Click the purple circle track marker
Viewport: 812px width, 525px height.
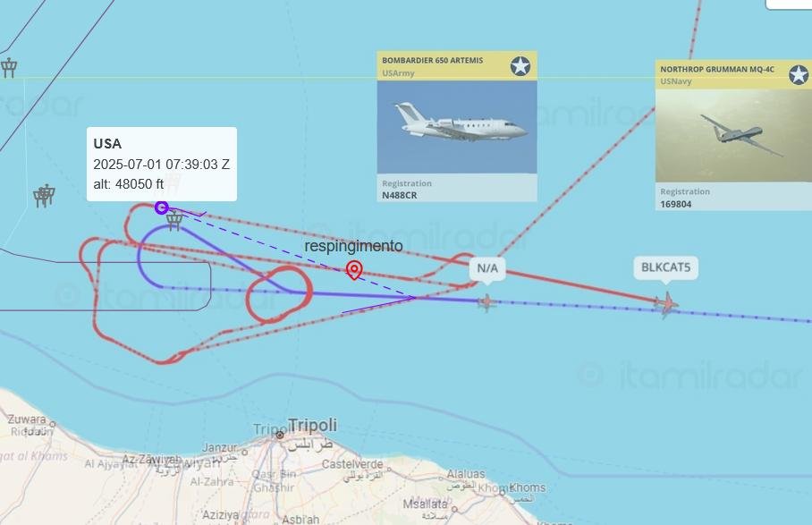coord(162,207)
